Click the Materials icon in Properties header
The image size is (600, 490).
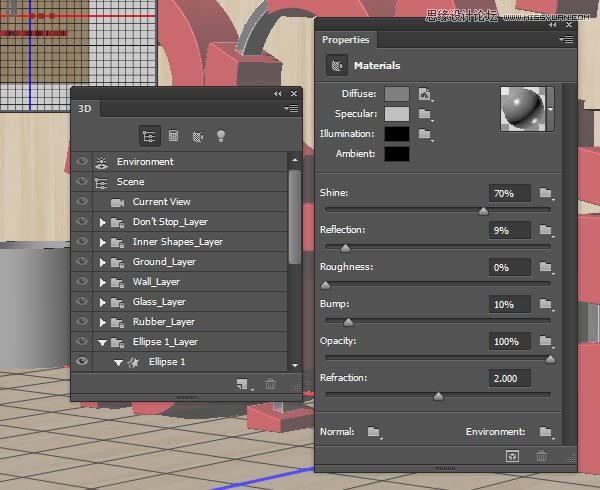pos(337,65)
